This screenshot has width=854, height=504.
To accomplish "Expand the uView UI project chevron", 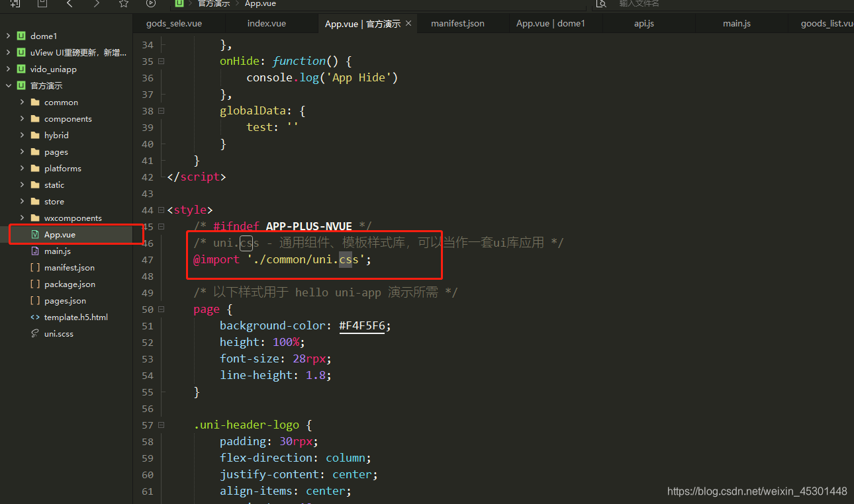I will coord(9,52).
